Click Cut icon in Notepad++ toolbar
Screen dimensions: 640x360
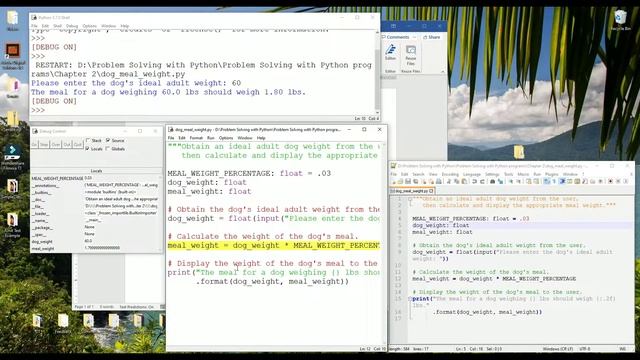click(449, 181)
